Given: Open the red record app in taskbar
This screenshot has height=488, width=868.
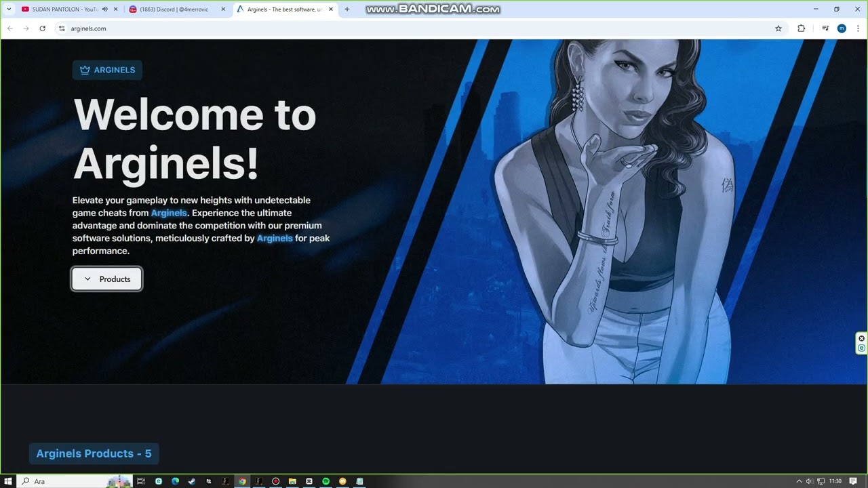Looking at the screenshot, I should point(275,481).
